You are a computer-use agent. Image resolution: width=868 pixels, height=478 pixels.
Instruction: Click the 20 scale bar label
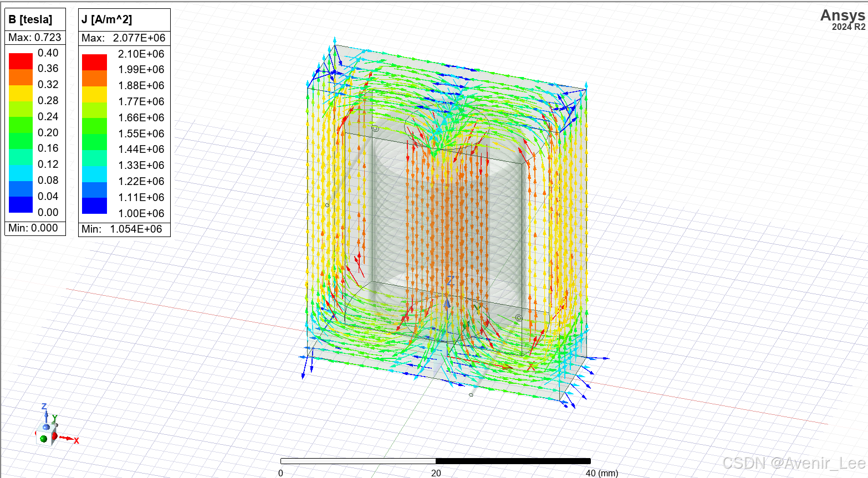click(x=436, y=473)
